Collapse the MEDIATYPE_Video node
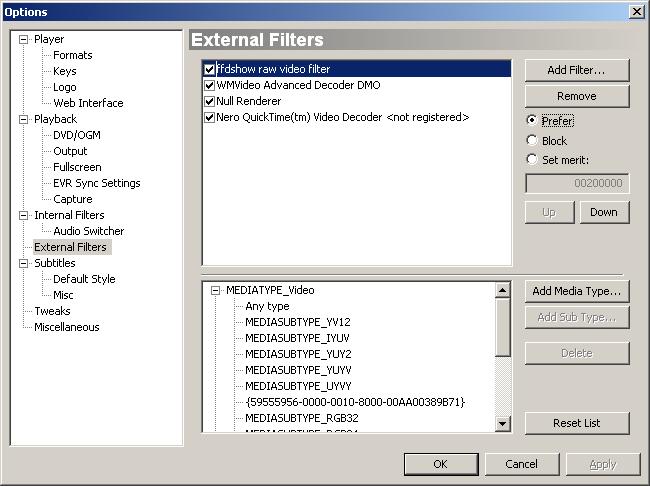Viewport: 650px width, 486px height. tap(215, 290)
